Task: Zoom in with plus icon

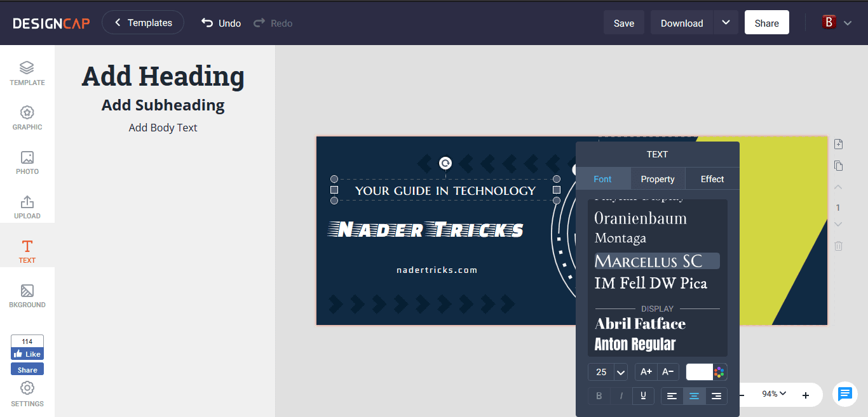Action: click(x=806, y=395)
